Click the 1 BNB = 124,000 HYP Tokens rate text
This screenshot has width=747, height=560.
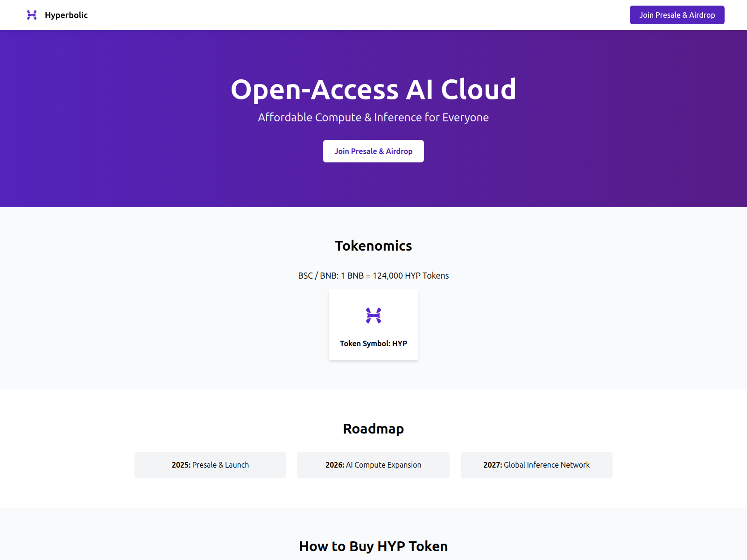click(373, 276)
